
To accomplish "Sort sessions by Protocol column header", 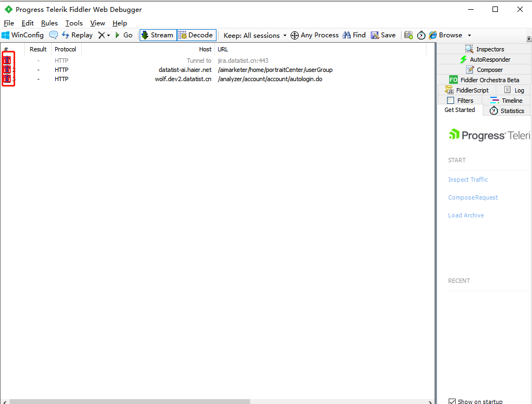I will tap(65, 49).
